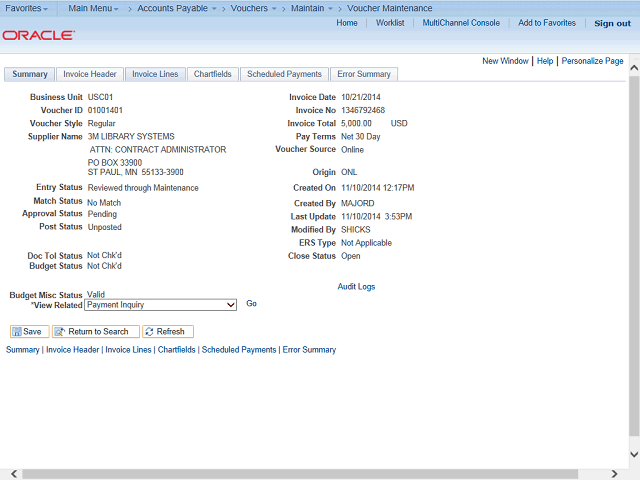The image size is (640, 480).
Task: Click the Refresh button
Action: [x=168, y=331]
